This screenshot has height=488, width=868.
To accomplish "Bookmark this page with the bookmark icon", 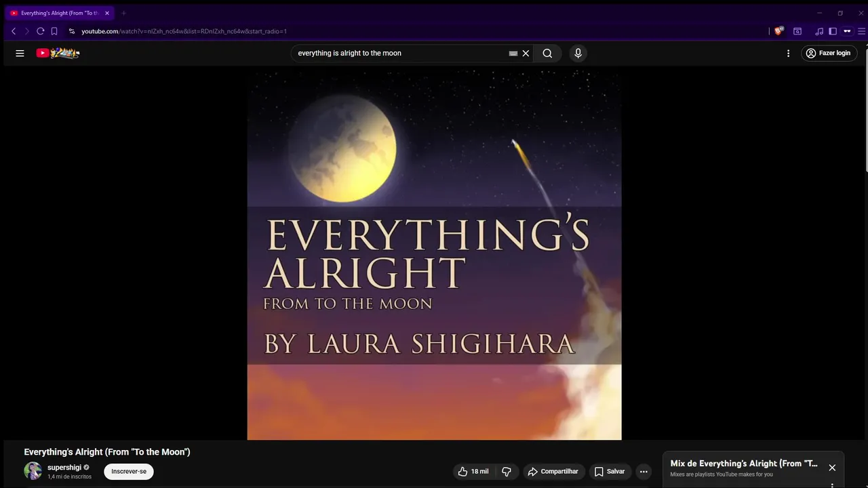I will click(x=54, y=31).
